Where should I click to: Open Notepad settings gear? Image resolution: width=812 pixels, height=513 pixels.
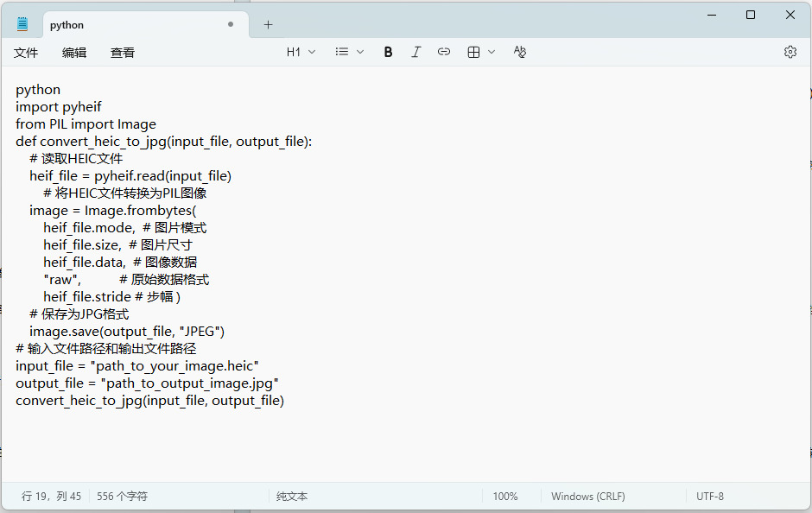[790, 52]
